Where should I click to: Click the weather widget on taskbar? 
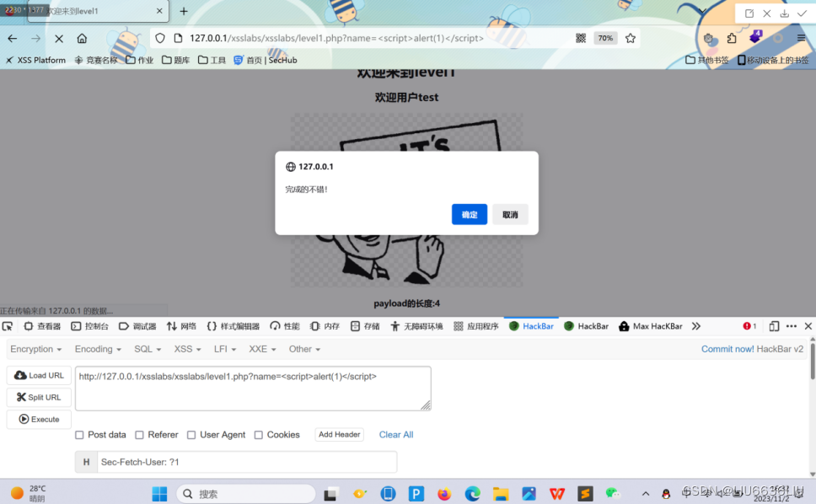pos(29,493)
